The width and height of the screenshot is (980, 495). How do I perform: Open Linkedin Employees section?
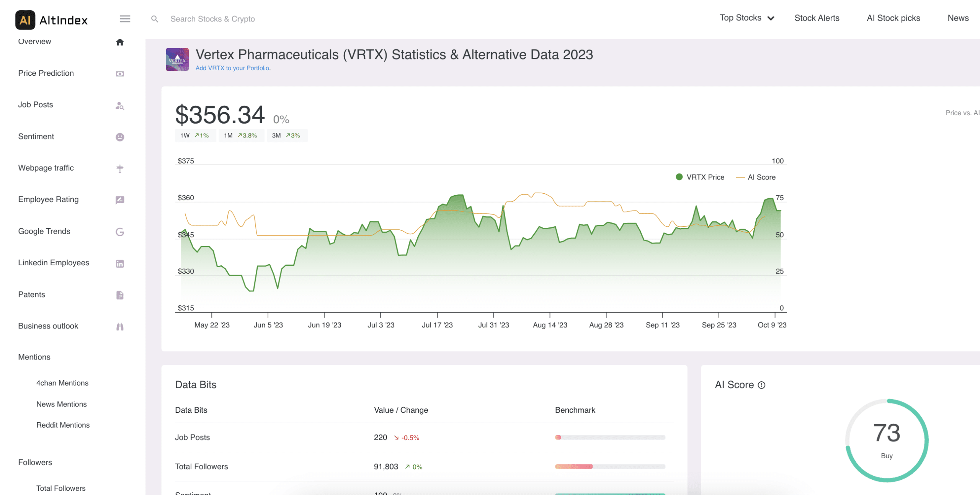pos(54,263)
